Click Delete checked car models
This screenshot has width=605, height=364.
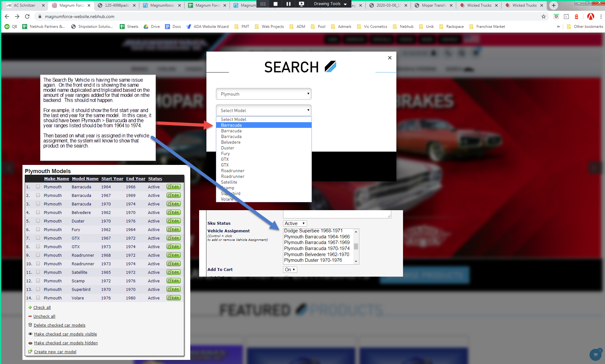click(60, 325)
